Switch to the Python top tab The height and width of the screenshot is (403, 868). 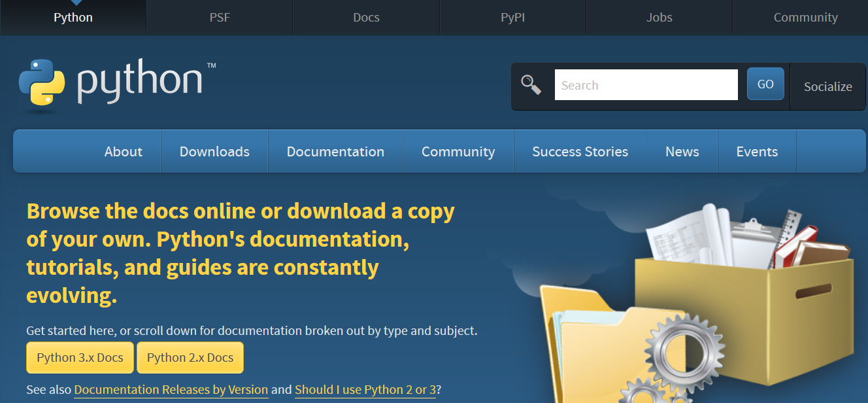coord(73,18)
